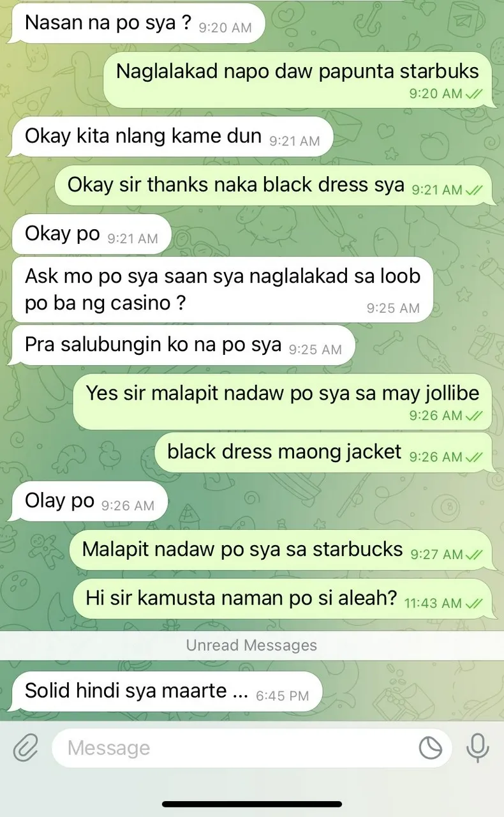Screen dimensions: 504x817
Task: Open the sticker panel icon
Action: pos(431,748)
